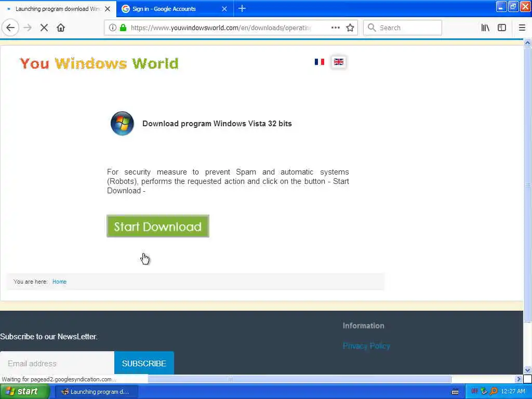Close the Launching program download tab

[x=108, y=9]
